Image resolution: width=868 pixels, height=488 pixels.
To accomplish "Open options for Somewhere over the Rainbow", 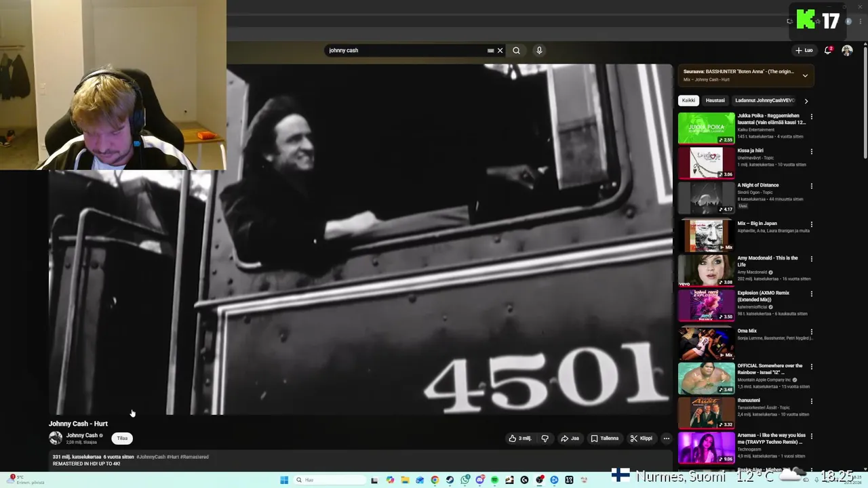I will [x=811, y=367].
